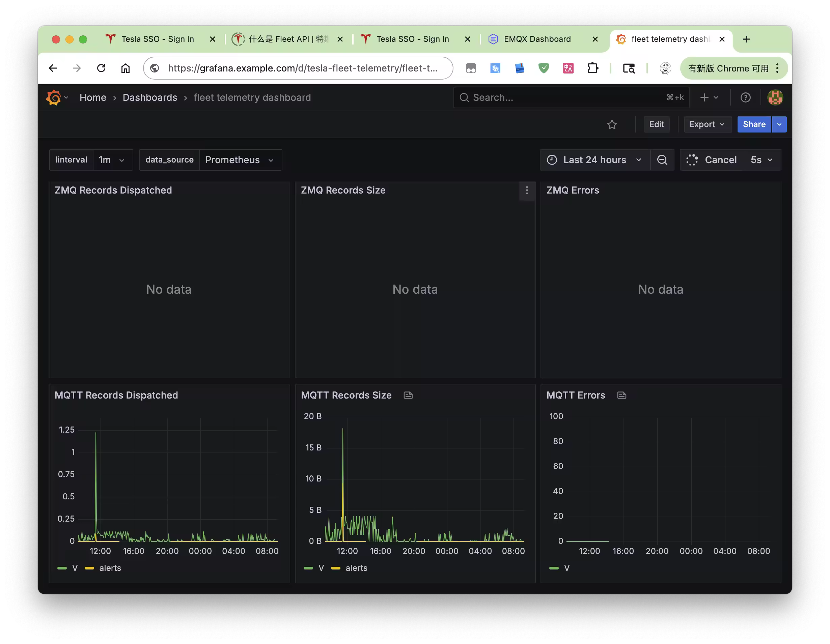Open the Share options arrow

coord(779,124)
